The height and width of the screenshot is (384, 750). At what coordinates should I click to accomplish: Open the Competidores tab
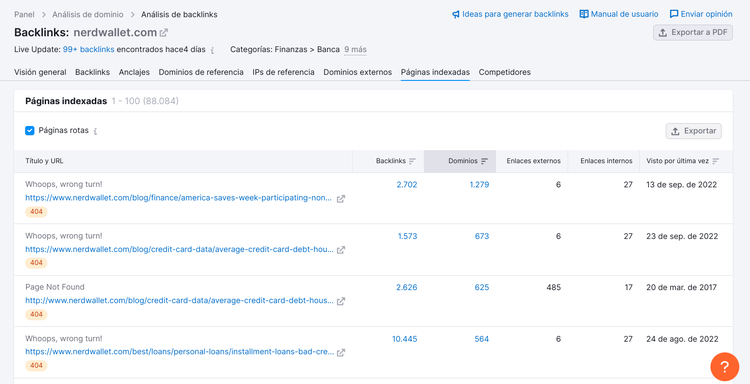(505, 72)
